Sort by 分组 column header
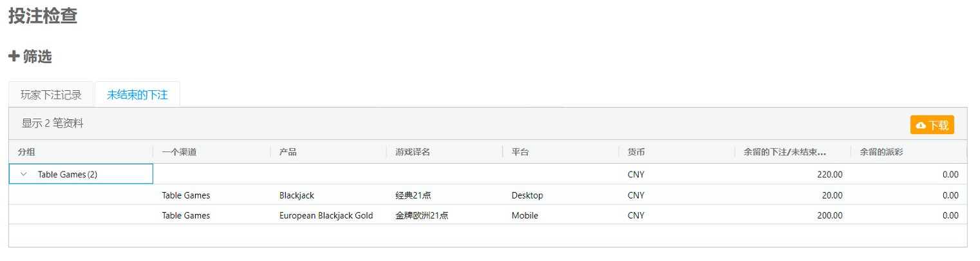This screenshot has height=261, width=980. (27, 152)
